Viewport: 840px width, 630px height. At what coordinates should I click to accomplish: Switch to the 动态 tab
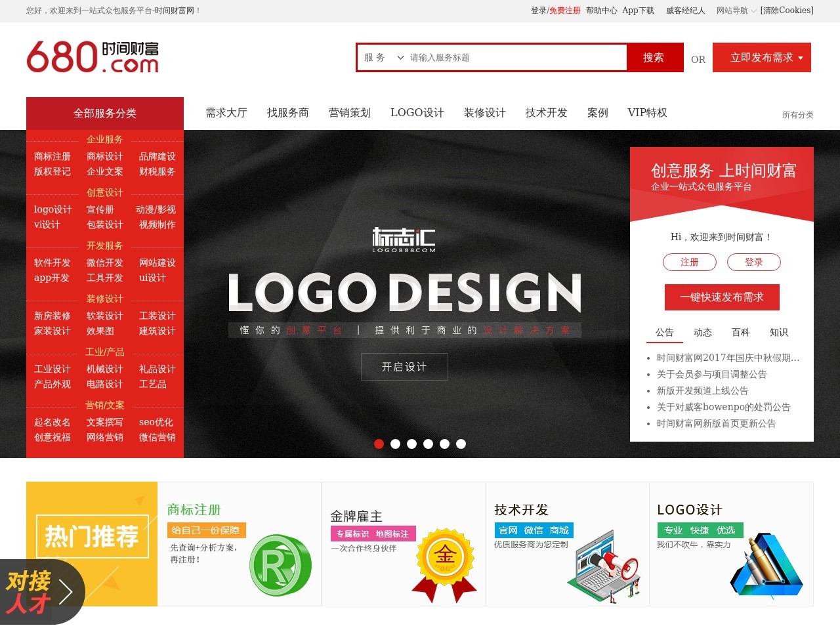pos(703,333)
